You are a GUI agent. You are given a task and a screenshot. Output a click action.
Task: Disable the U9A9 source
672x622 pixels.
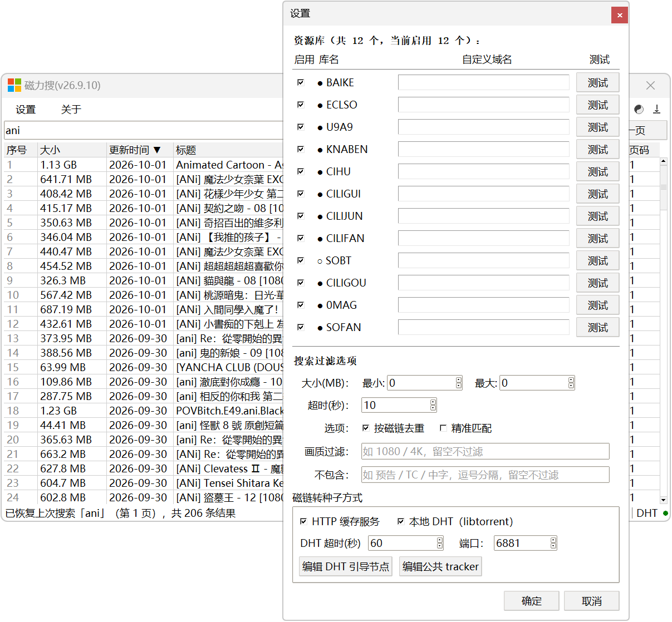click(x=301, y=127)
